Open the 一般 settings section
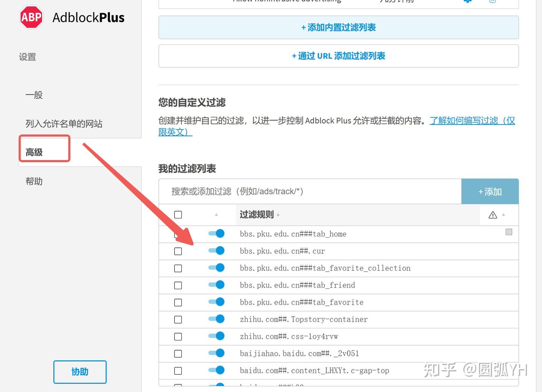This screenshot has height=392, width=542. pos(33,95)
